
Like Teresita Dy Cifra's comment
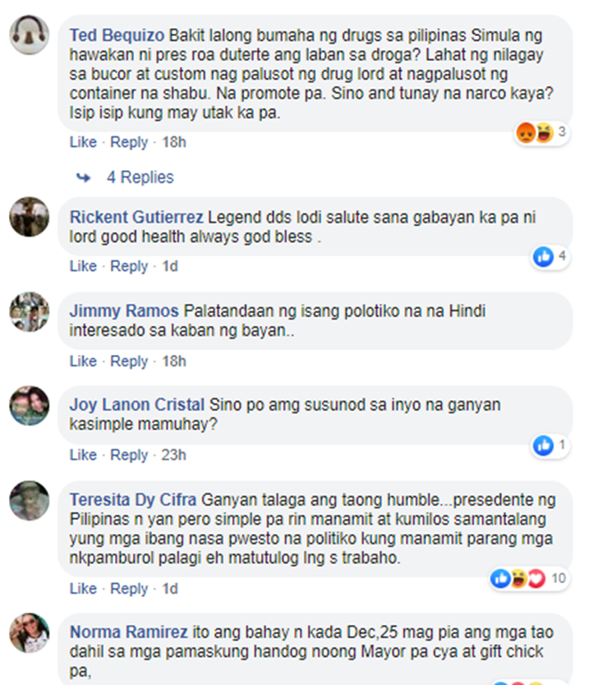[x=83, y=588]
